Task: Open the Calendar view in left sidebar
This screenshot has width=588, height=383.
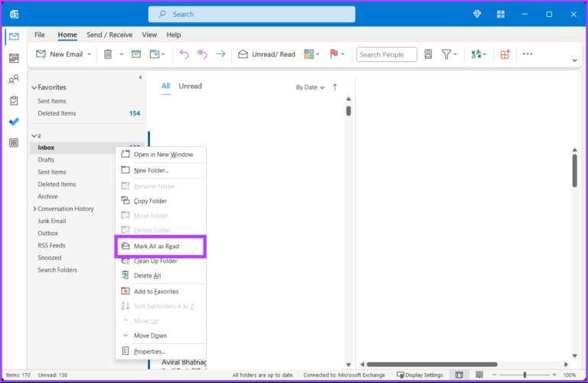Action: tap(14, 58)
